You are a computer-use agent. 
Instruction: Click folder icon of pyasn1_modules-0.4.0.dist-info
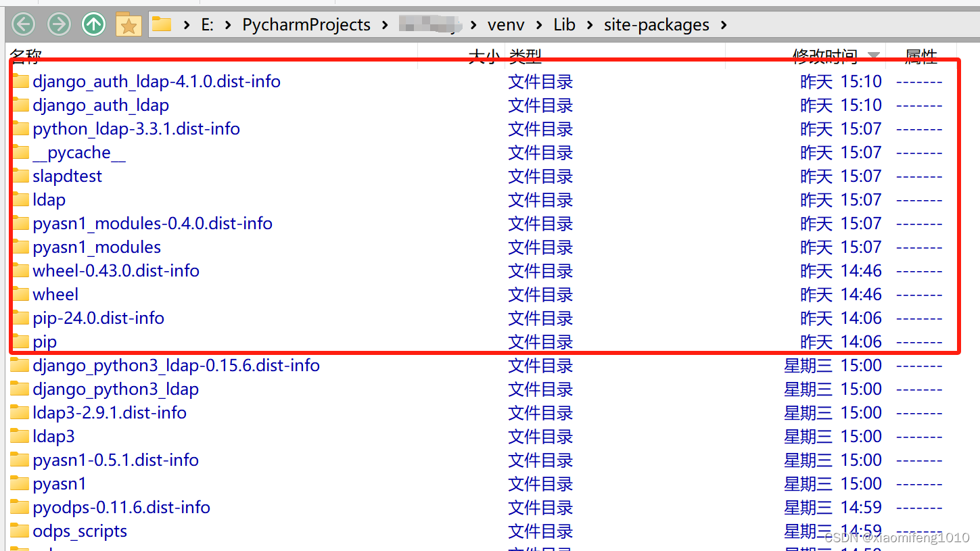coord(20,223)
